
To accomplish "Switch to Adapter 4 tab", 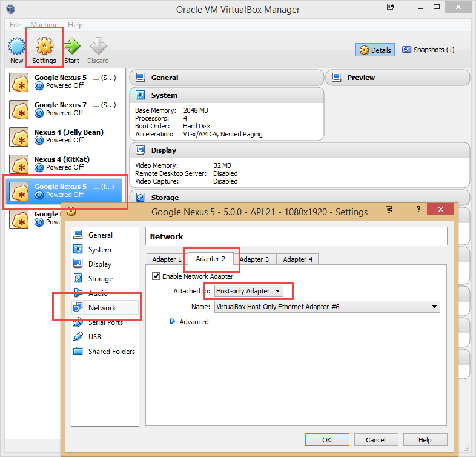I will pos(297,259).
